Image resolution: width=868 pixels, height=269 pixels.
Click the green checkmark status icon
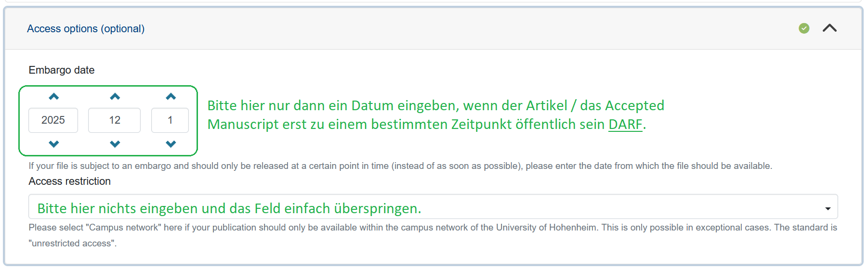[803, 28]
